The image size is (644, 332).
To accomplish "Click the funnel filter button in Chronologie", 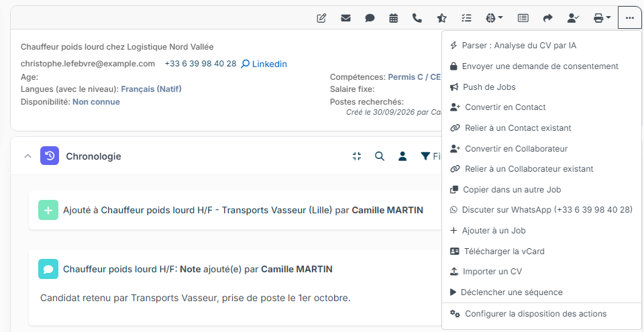I will (x=431, y=156).
